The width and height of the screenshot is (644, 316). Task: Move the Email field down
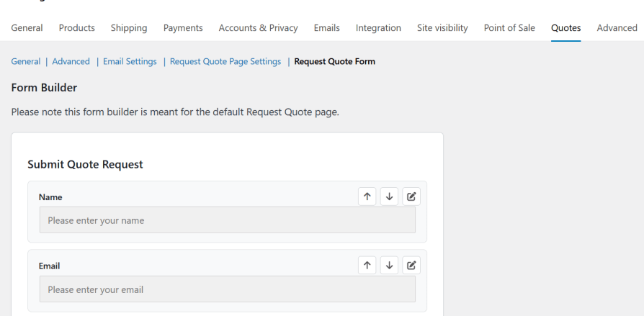[389, 266]
